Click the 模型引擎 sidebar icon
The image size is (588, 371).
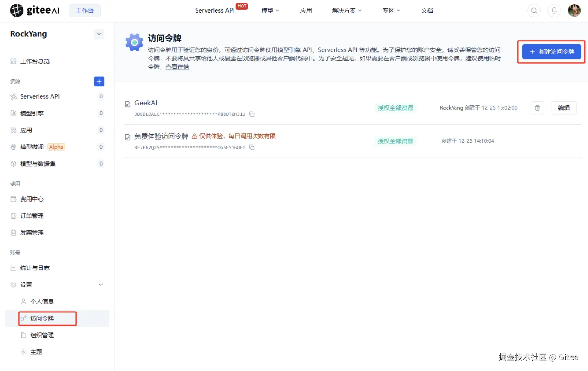point(13,113)
